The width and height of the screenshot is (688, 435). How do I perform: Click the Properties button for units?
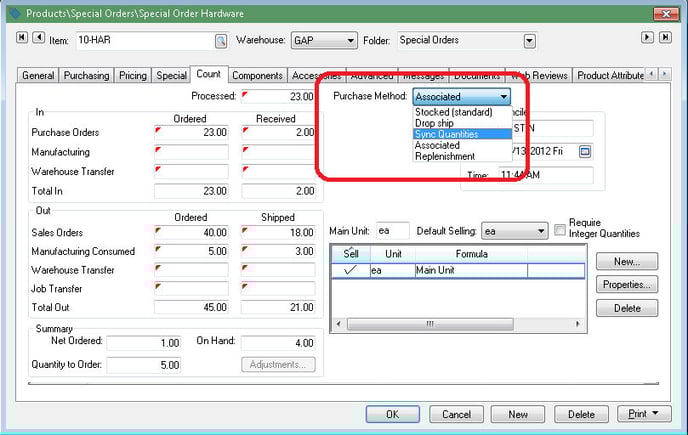(x=627, y=285)
